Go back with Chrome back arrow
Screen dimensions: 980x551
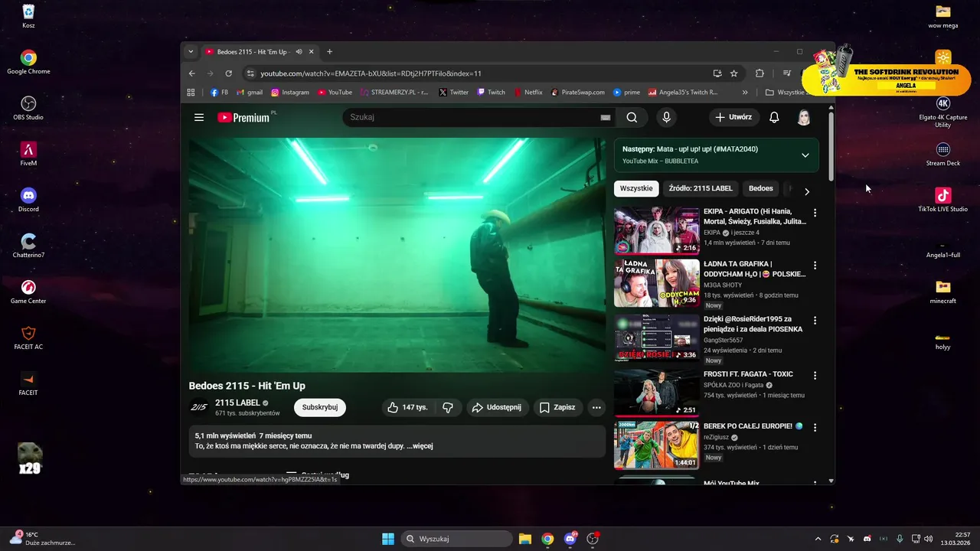coord(192,73)
